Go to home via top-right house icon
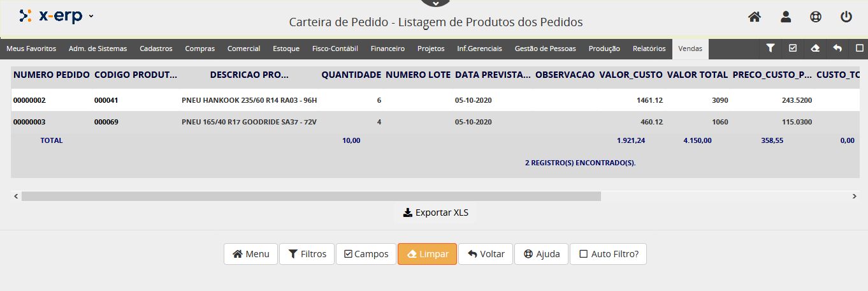868x291 pixels. (755, 17)
